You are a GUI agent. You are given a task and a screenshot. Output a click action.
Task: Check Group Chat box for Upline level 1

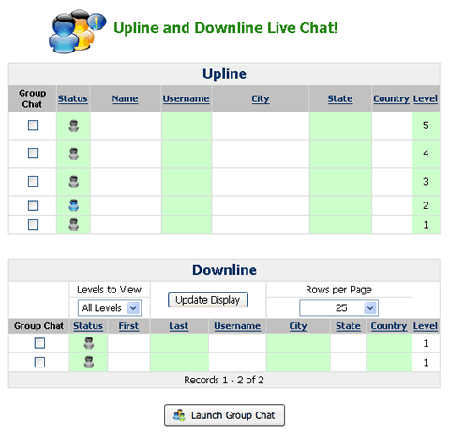pyautogui.click(x=33, y=225)
